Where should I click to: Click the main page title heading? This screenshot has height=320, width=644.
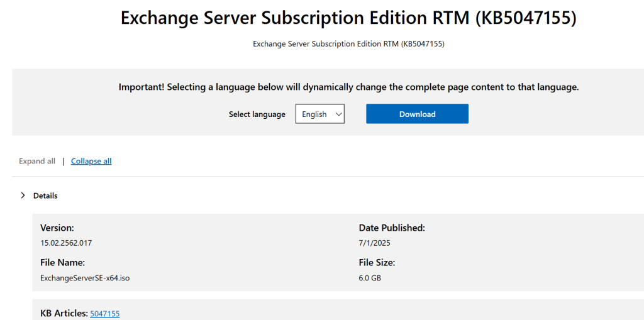click(348, 18)
